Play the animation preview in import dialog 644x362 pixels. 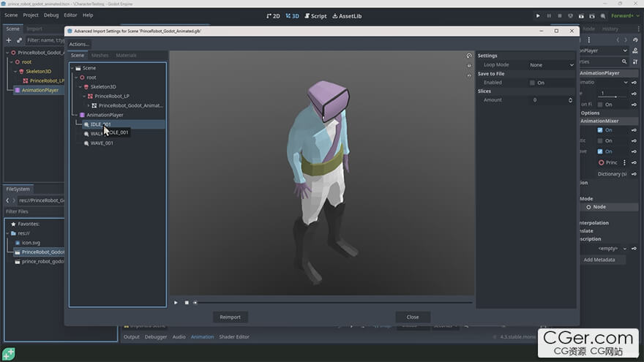pos(176,303)
